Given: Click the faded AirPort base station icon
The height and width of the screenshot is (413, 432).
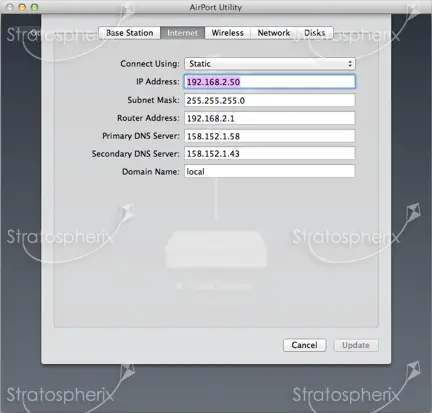Looking at the screenshot, I should [216, 249].
